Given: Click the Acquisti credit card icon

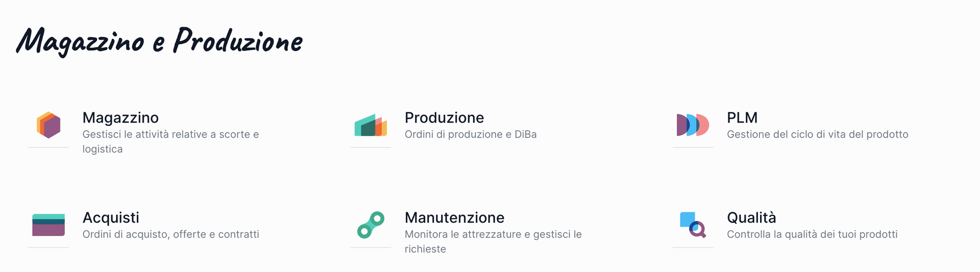Looking at the screenshot, I should pyautogui.click(x=48, y=225).
